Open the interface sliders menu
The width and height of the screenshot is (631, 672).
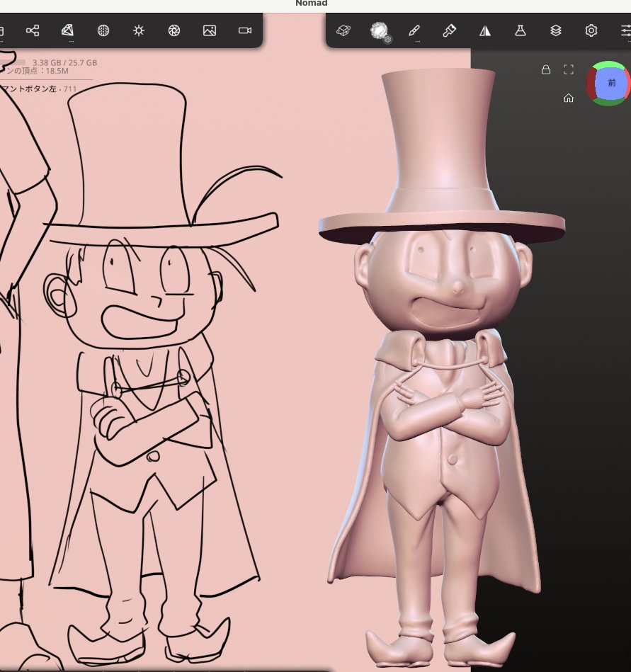tap(626, 30)
